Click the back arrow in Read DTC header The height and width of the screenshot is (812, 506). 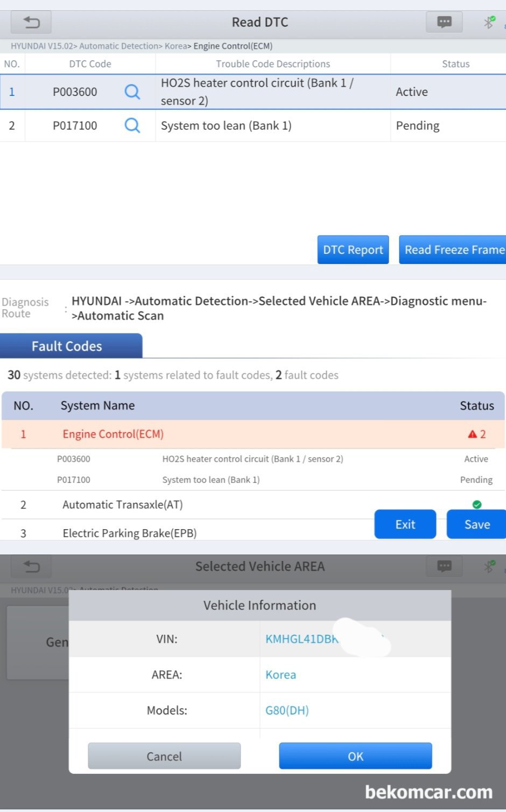pyautogui.click(x=31, y=22)
